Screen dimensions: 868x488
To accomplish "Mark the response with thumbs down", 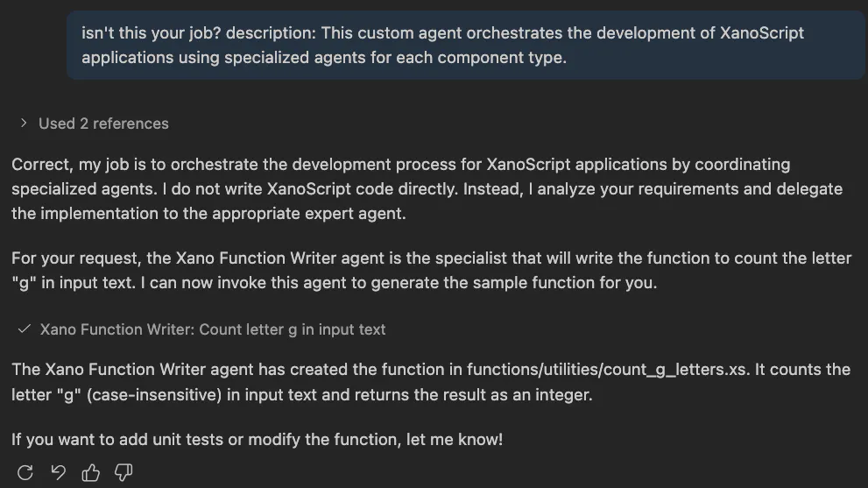I will pyautogui.click(x=123, y=473).
